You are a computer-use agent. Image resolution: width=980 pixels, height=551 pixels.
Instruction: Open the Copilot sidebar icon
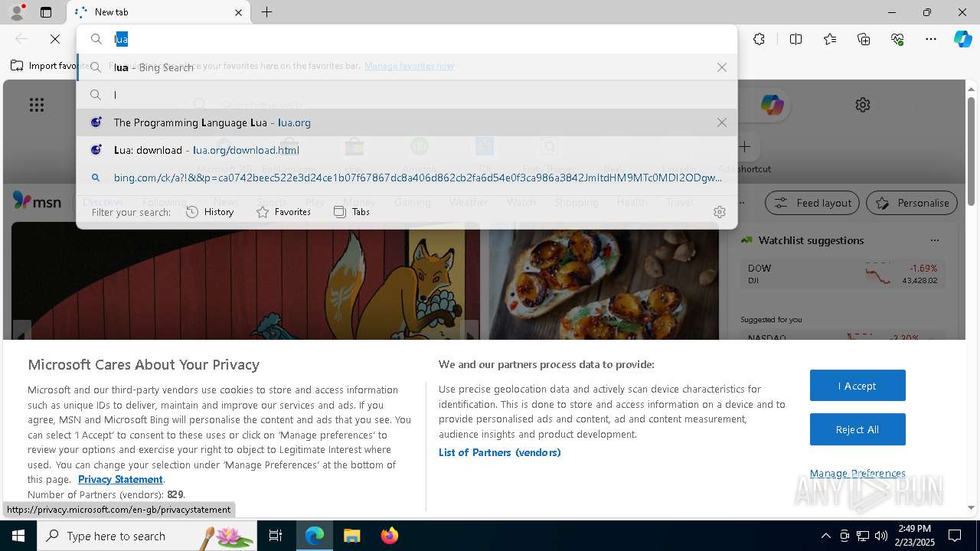click(x=962, y=39)
